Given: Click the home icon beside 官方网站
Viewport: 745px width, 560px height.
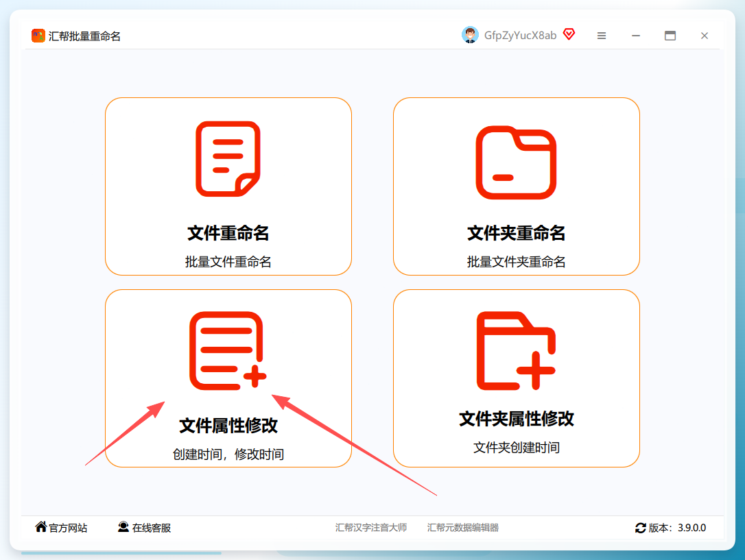Looking at the screenshot, I should (x=41, y=527).
